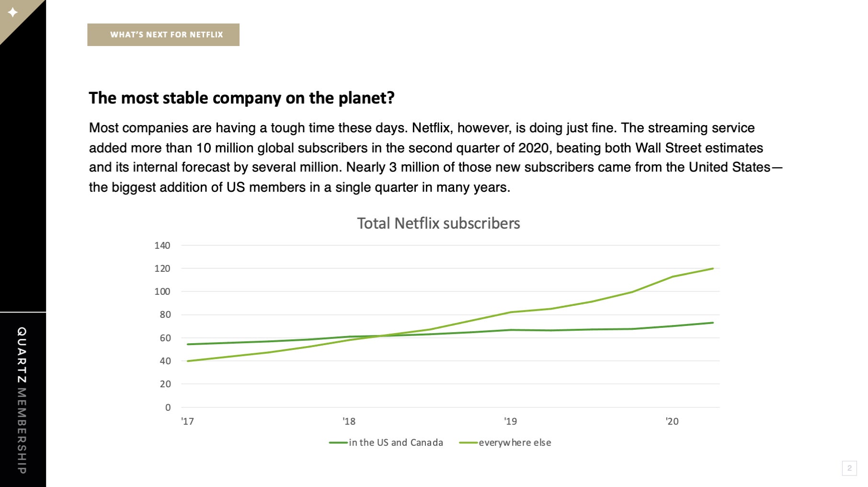Image resolution: width=868 pixels, height=487 pixels.
Task: Click the '20 x-axis label
Action: (x=672, y=421)
